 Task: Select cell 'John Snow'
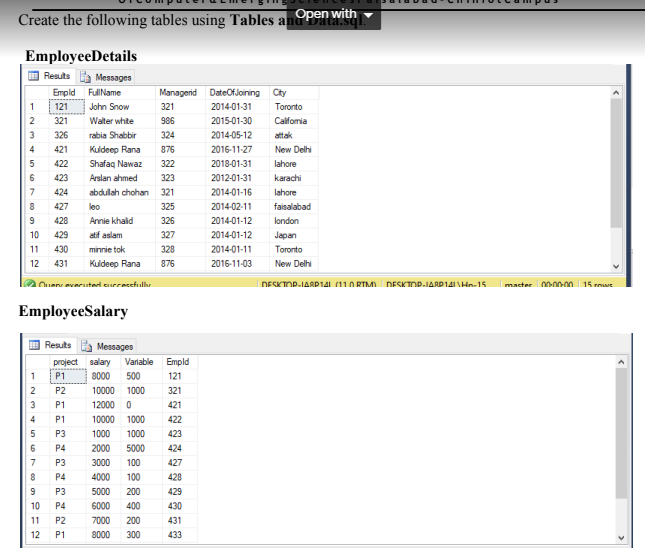click(x=120, y=107)
